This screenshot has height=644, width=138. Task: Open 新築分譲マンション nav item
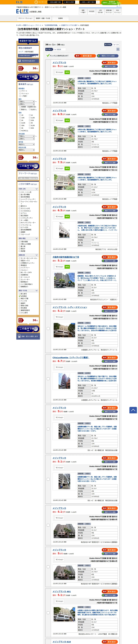pos(109,11)
